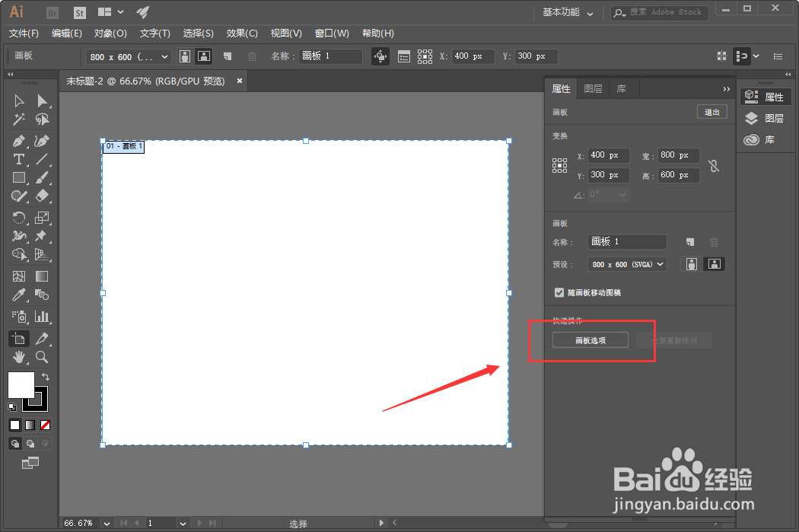Set landscape orientation in properties panel
The width and height of the screenshot is (799, 532).
click(x=715, y=264)
